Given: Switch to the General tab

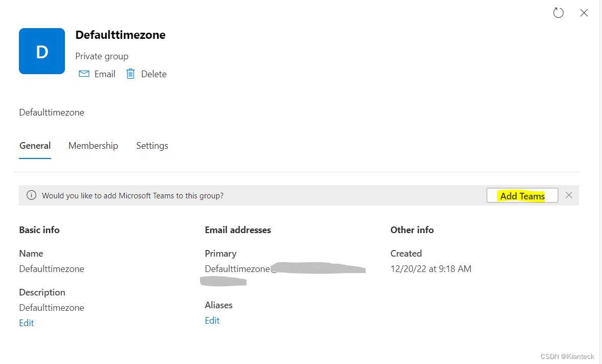Looking at the screenshot, I should click(35, 146).
